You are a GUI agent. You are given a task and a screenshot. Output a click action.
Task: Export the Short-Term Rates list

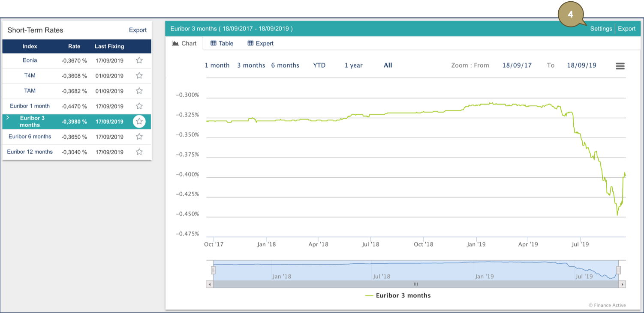138,30
